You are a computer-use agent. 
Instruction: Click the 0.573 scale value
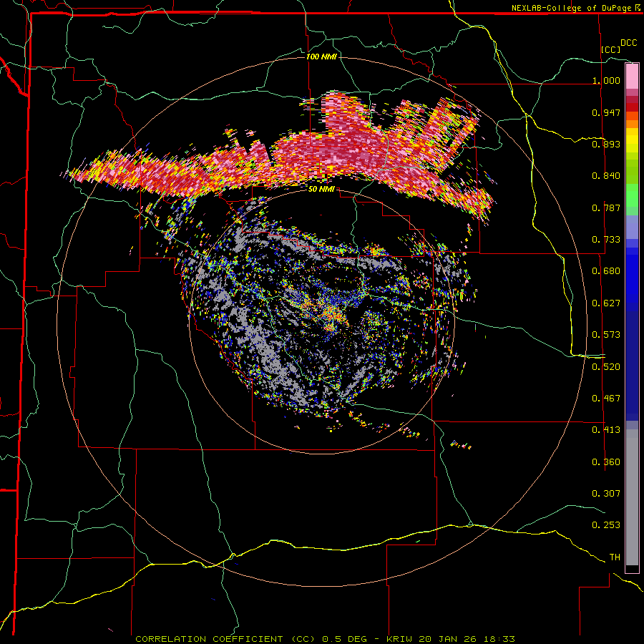point(606,335)
